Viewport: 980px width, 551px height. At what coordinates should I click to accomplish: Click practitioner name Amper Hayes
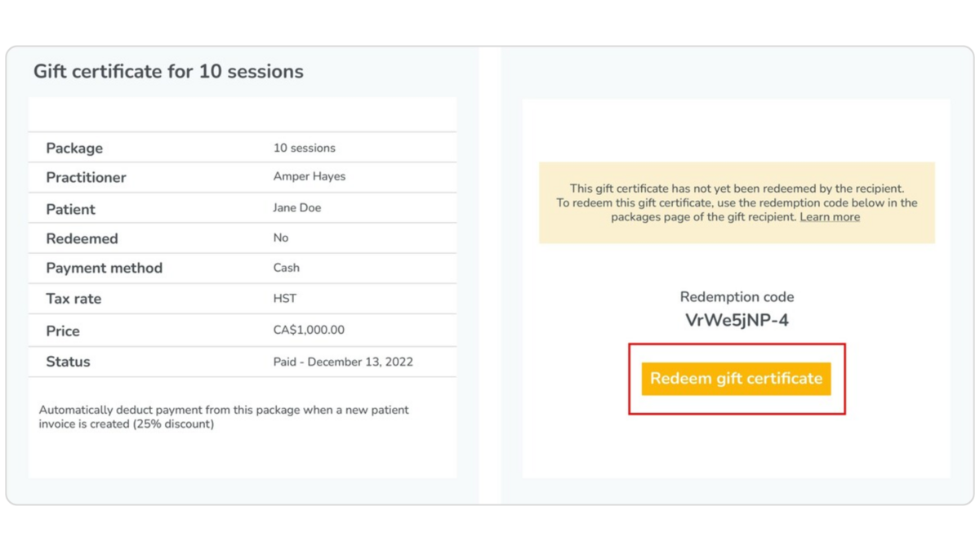coord(309,177)
